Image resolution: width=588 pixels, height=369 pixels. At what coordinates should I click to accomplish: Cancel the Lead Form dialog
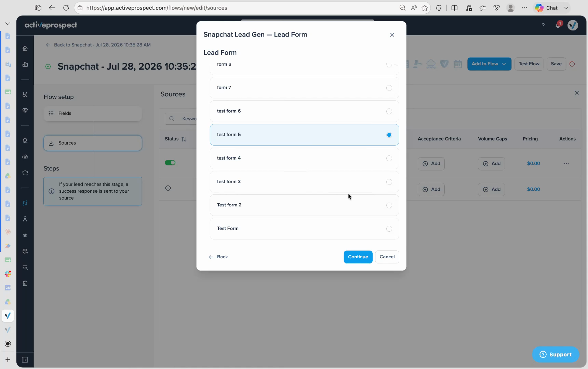pos(387,257)
